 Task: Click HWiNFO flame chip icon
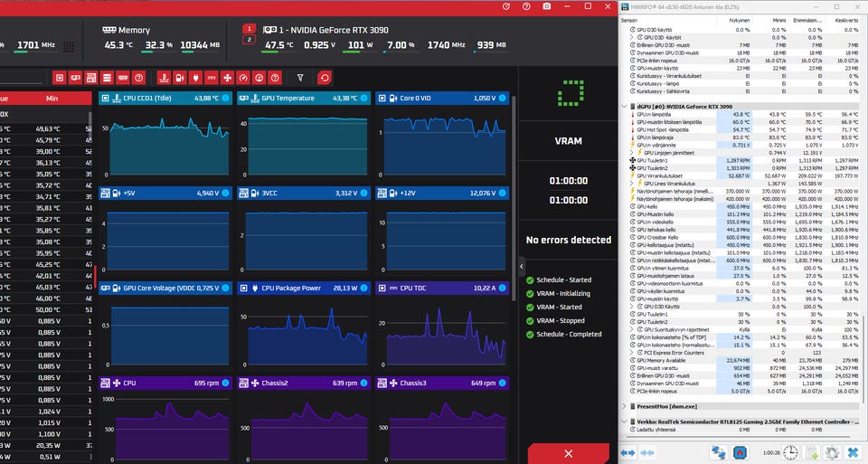point(740,452)
